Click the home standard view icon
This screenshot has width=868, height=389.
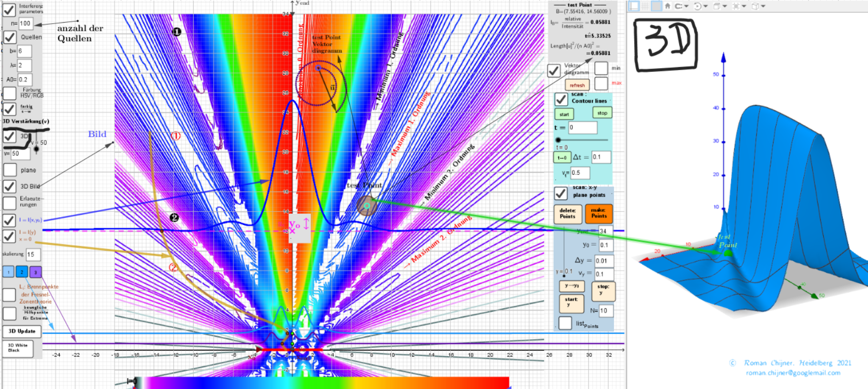(x=667, y=6)
